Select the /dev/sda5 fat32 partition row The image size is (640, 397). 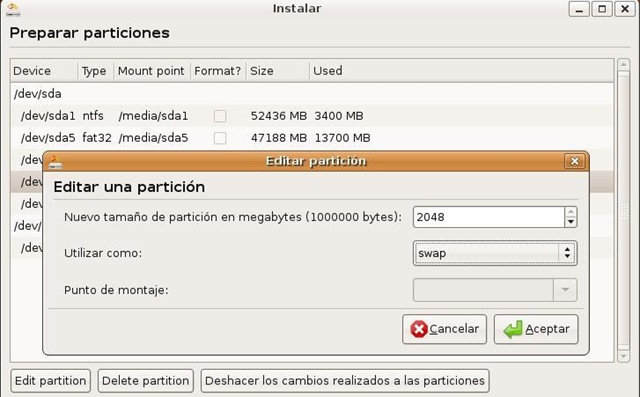(x=312, y=138)
